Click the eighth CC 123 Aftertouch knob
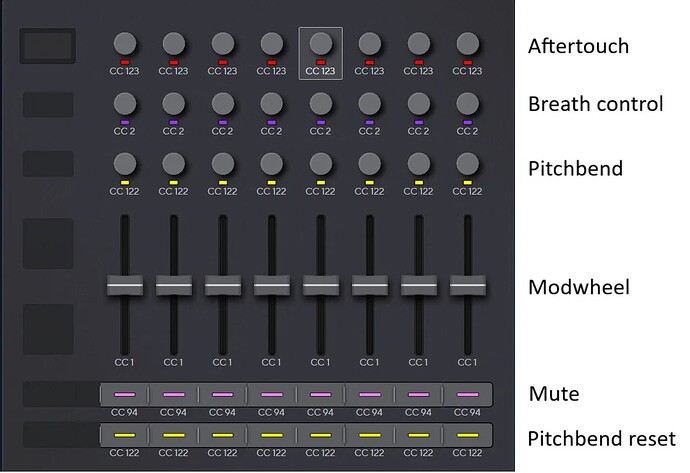 pos(467,43)
